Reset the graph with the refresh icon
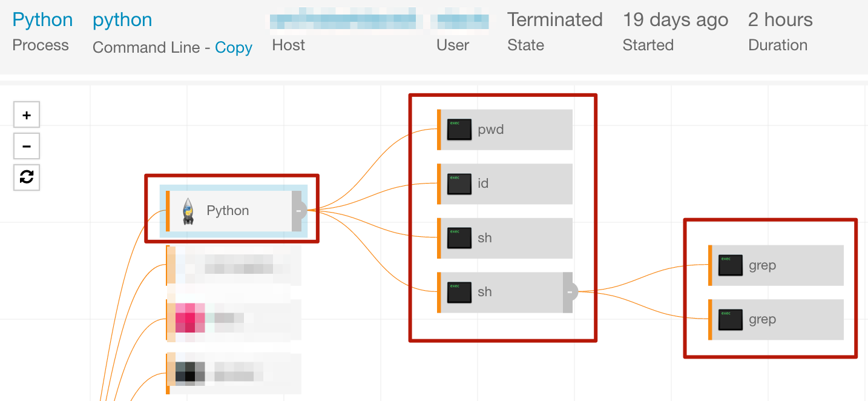Viewport: 868px width, 401px height. [27, 177]
